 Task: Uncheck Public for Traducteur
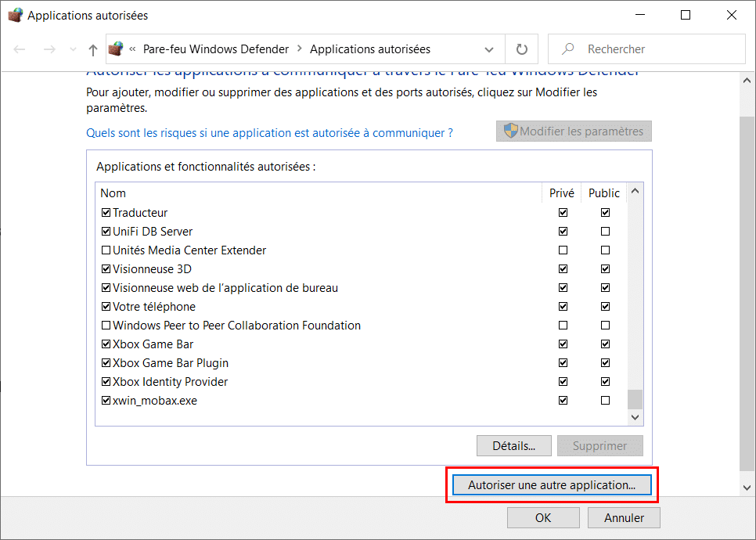(x=605, y=213)
